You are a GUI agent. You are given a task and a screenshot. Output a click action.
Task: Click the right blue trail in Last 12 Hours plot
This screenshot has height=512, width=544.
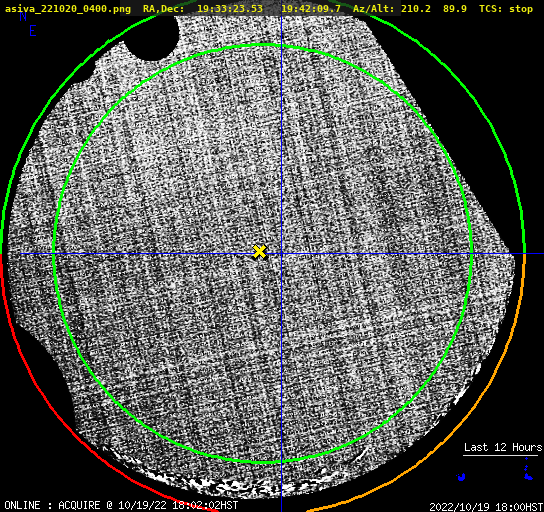[x=527, y=470]
